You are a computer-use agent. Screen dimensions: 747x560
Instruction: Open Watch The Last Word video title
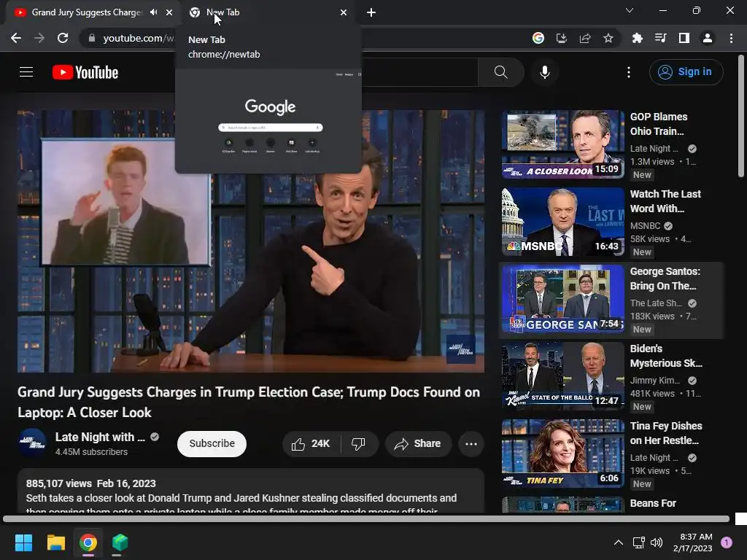click(665, 201)
